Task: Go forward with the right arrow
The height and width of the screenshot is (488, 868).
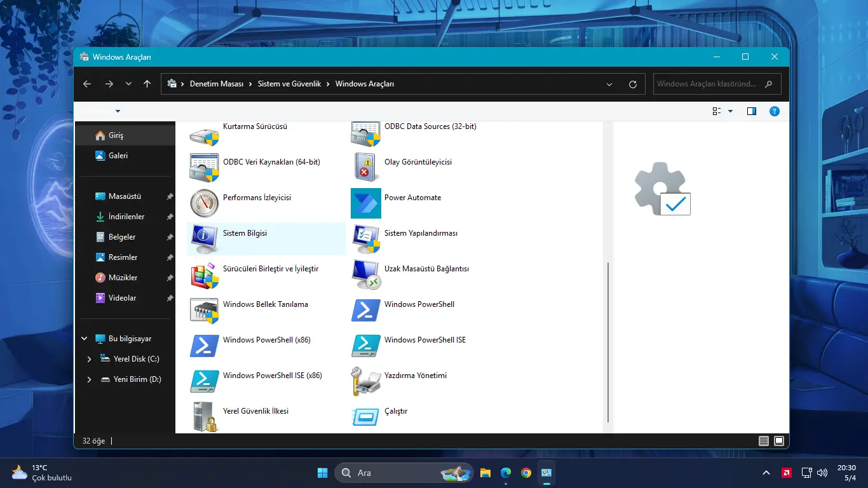Action: pos(109,84)
